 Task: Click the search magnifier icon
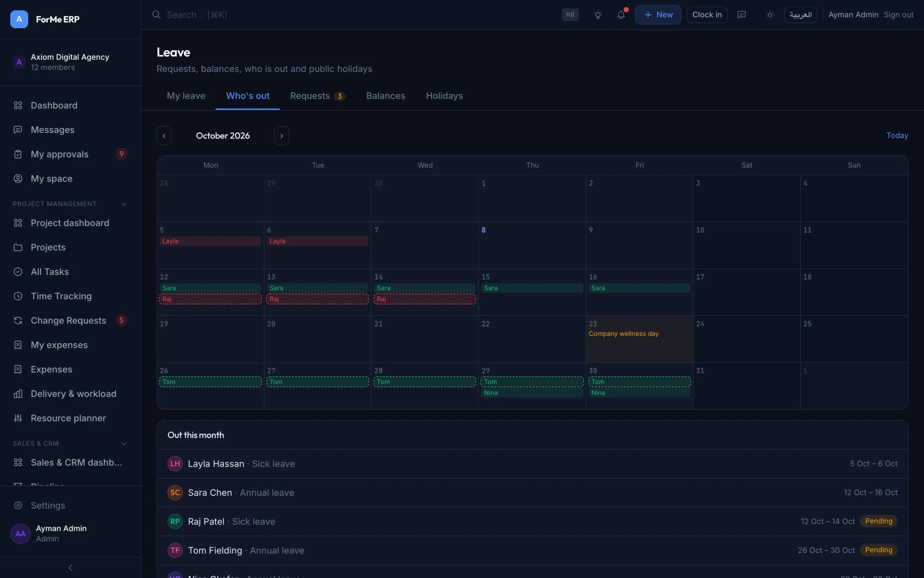click(156, 15)
